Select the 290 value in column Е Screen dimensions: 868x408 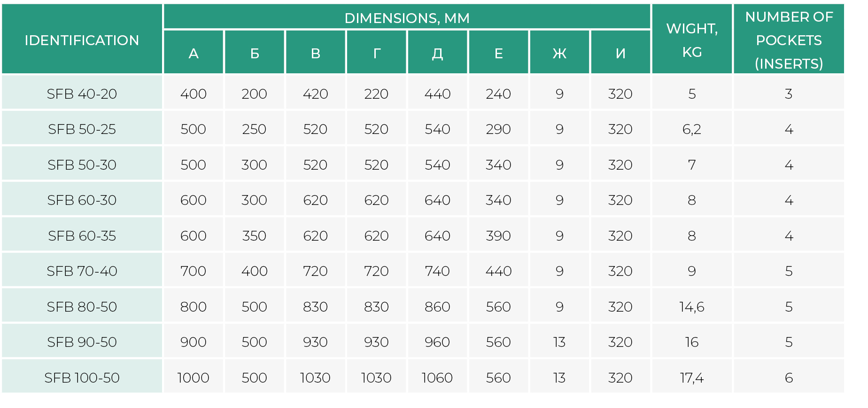(x=498, y=129)
